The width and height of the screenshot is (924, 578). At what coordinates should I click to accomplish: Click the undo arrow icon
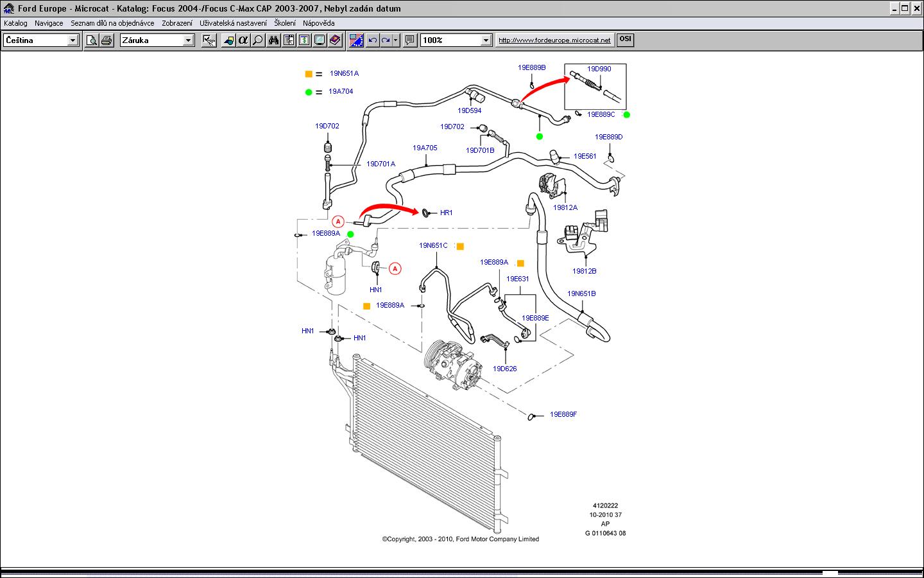point(372,40)
